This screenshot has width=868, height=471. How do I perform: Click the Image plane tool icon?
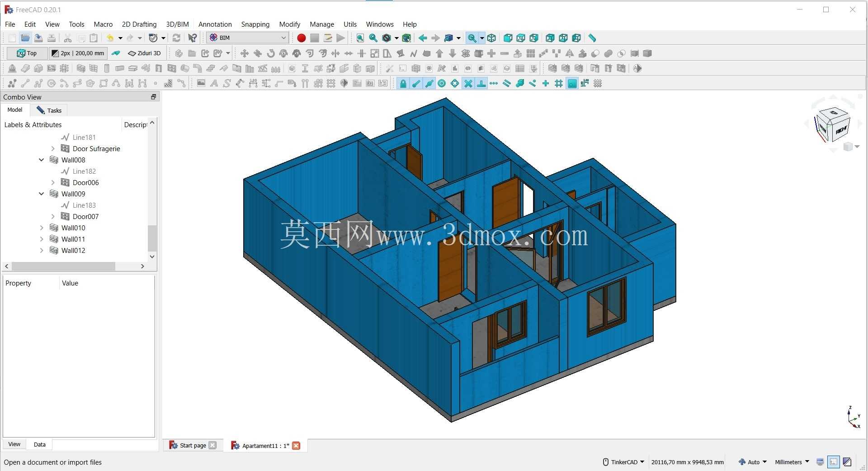coord(201,83)
